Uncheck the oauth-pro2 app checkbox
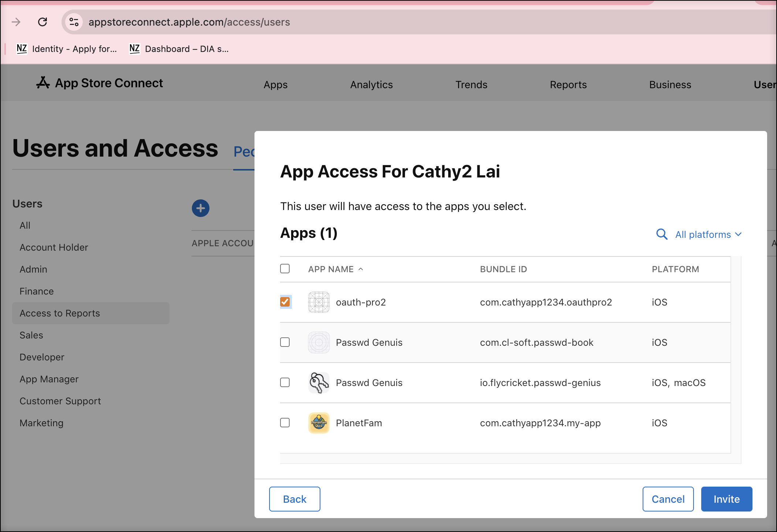This screenshot has width=777, height=532. (x=285, y=302)
